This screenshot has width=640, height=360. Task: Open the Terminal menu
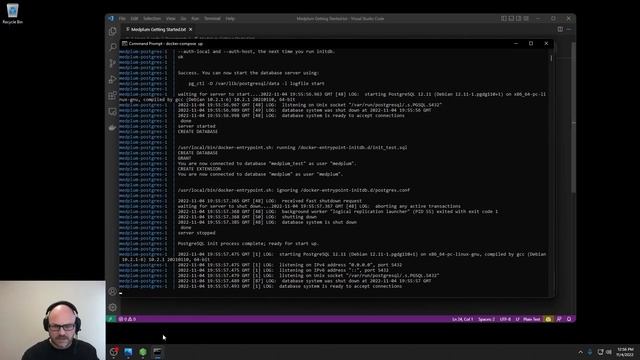pyautogui.click(x=212, y=18)
